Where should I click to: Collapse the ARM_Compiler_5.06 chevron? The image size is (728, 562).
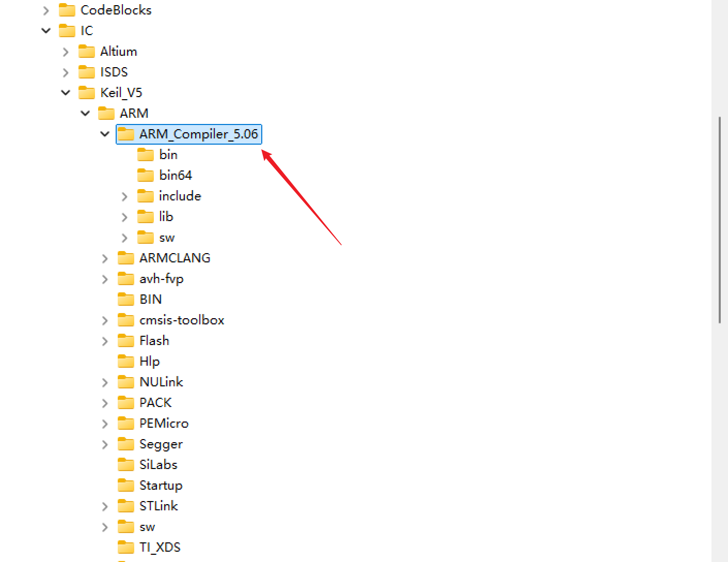point(105,134)
